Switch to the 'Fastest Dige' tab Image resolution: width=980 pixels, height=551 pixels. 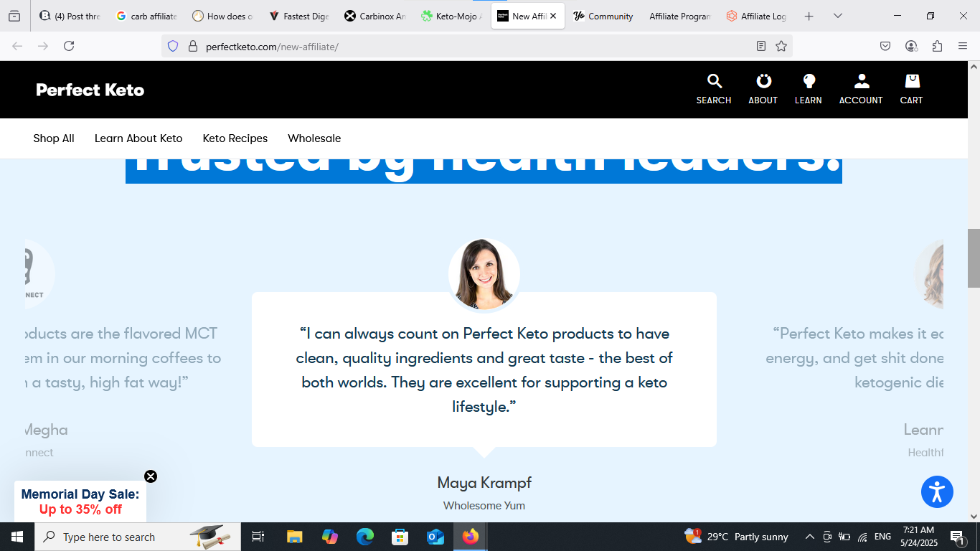[298, 16]
